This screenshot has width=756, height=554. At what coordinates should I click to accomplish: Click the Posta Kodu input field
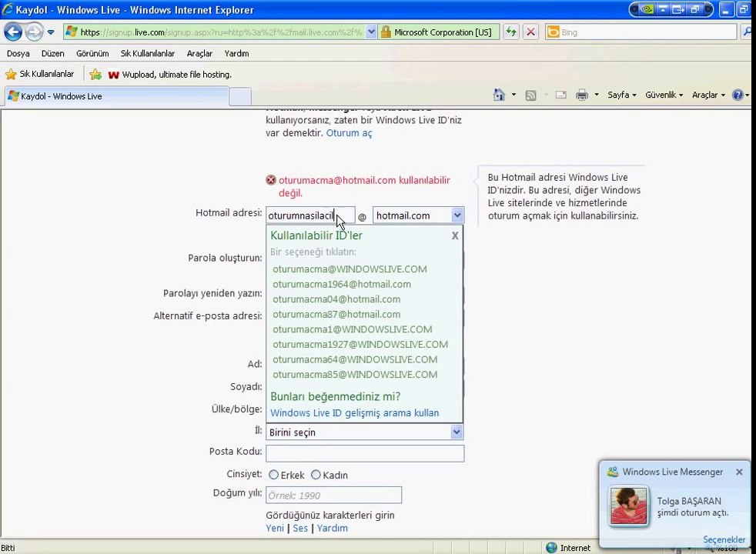point(365,453)
